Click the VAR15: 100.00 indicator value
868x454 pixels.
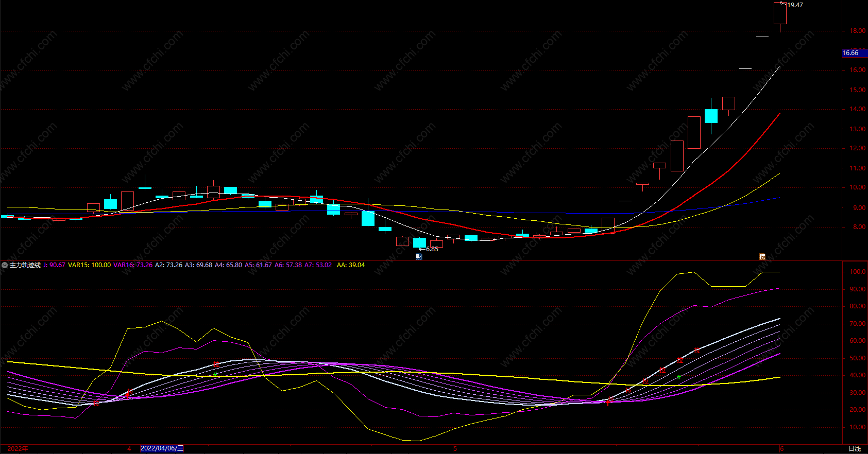[89, 265]
